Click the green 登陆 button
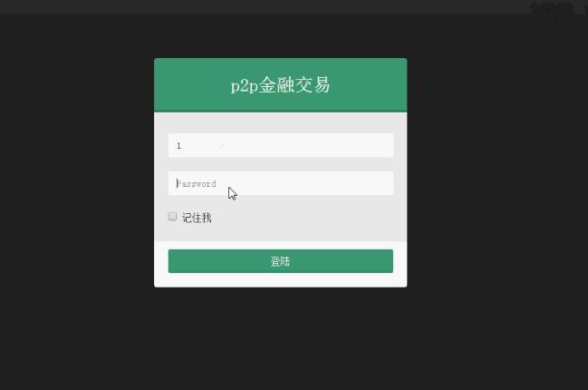 coord(281,261)
